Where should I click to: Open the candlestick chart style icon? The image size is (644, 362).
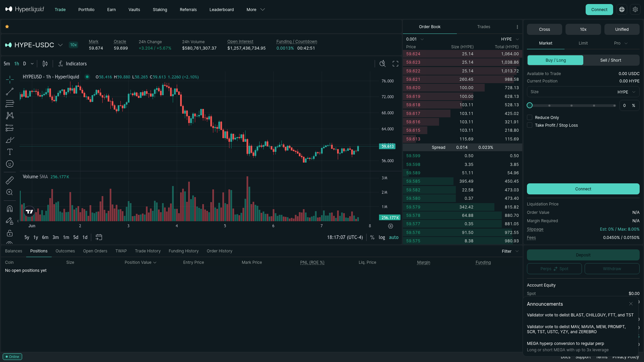click(45, 64)
